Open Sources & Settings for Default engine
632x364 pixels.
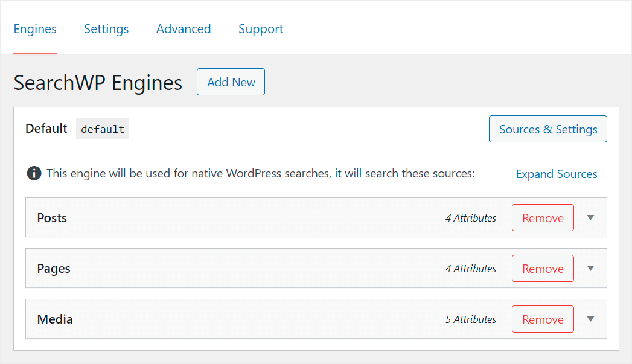pos(548,129)
